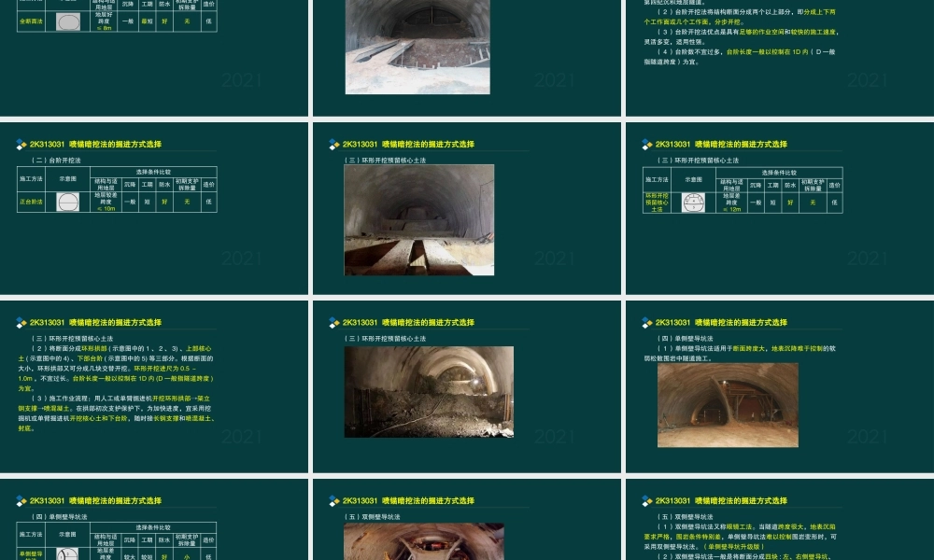Select the dark excavation photo under 环形开挖预留核心土法
The width and height of the screenshot is (934, 560).
(429, 391)
